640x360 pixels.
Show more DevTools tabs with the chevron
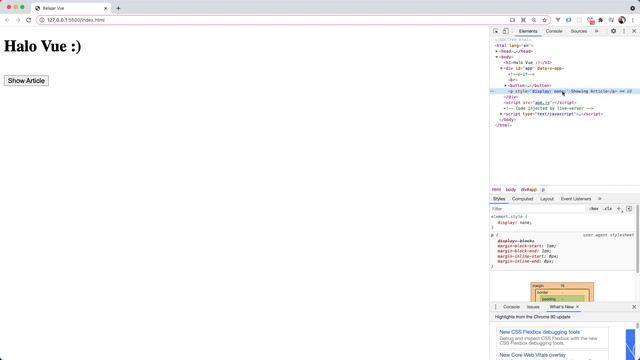pos(596,31)
